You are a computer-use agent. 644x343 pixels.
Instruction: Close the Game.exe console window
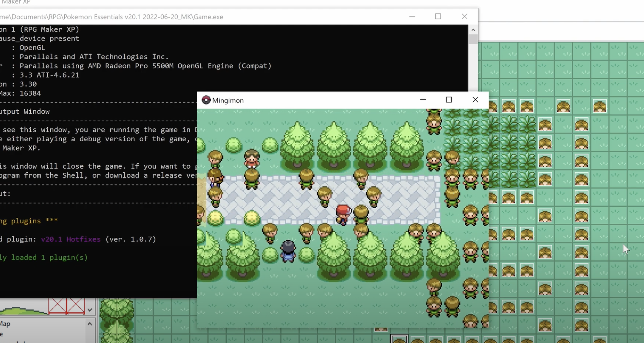tap(464, 16)
